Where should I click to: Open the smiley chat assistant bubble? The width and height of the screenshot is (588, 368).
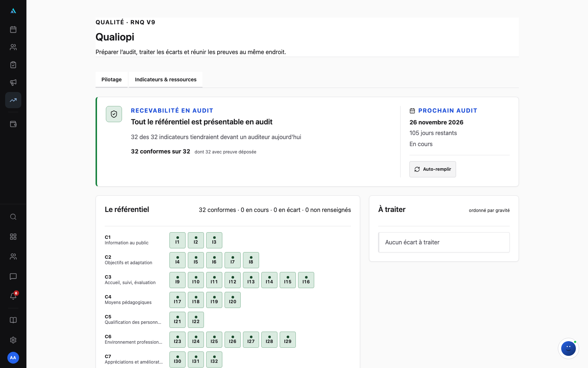click(x=569, y=348)
